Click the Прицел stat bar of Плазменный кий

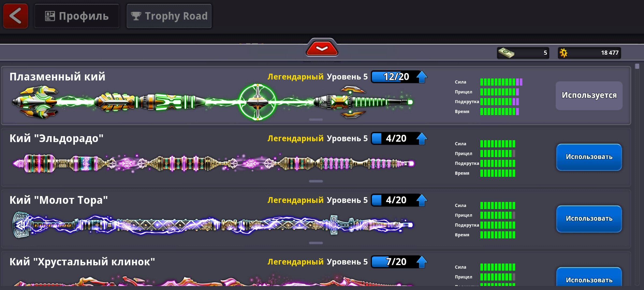tap(499, 92)
